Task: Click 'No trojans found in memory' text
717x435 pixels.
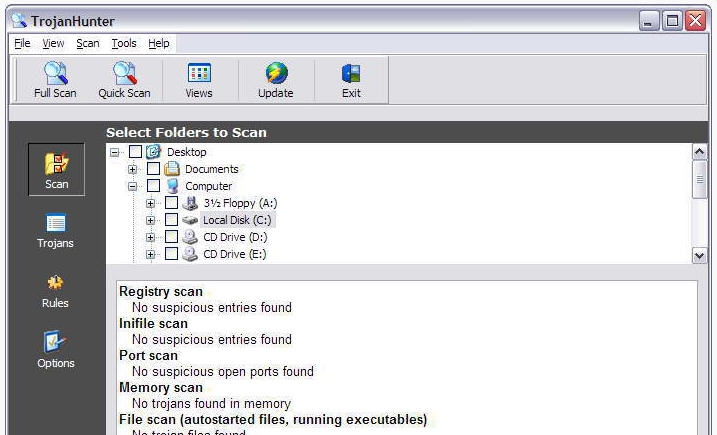Action: point(211,404)
